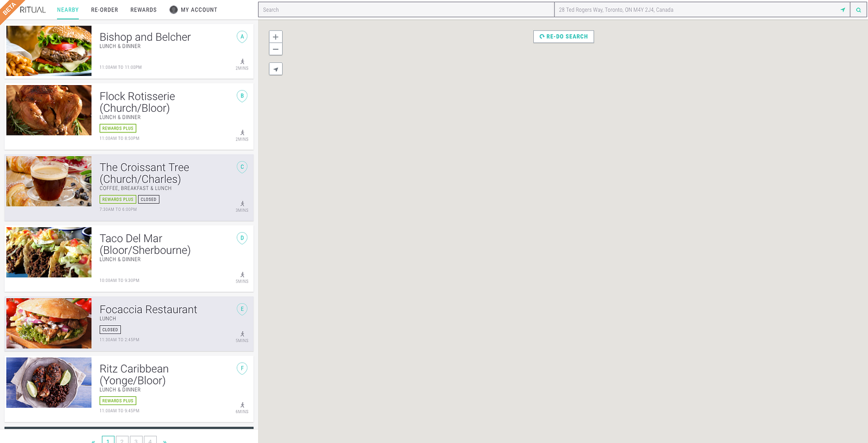Click the coffee photo for The Croissant Tree
Screen dimensions: 868x443
click(x=49, y=181)
